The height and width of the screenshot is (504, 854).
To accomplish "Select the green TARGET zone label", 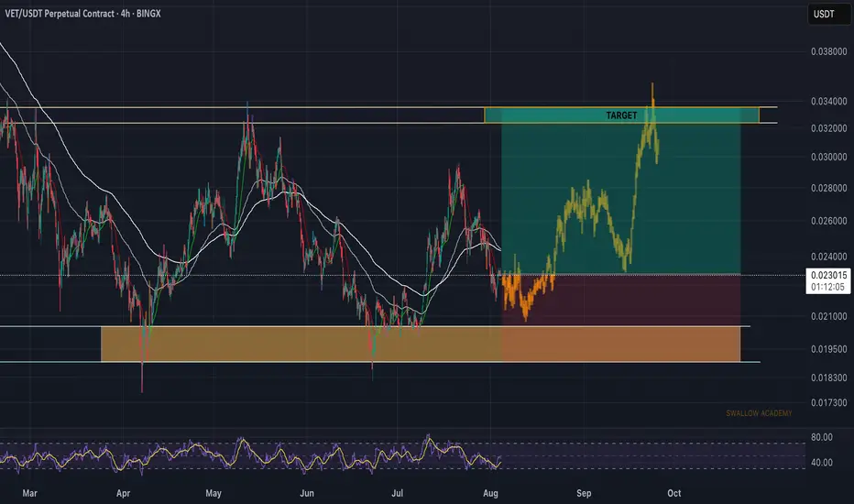I will click(x=621, y=115).
